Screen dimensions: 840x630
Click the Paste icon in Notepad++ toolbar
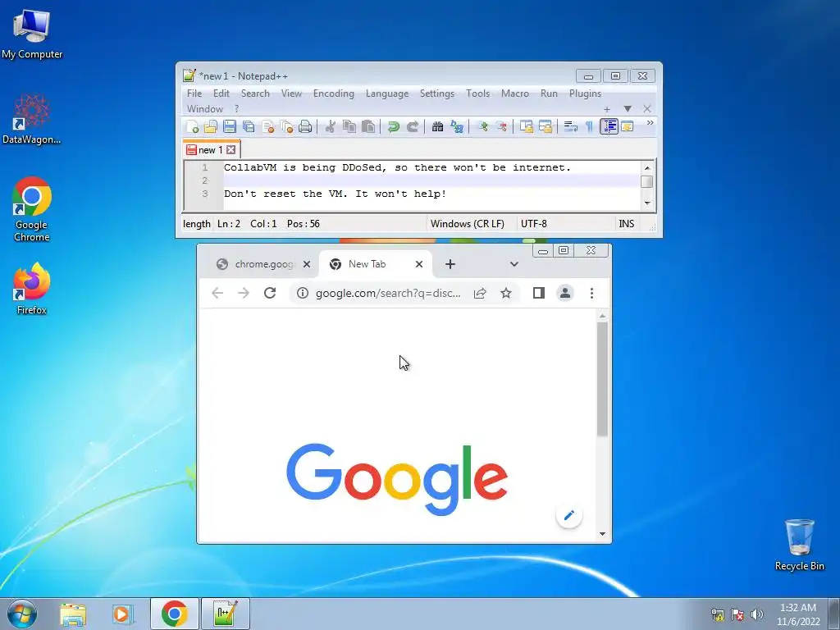pos(368,126)
